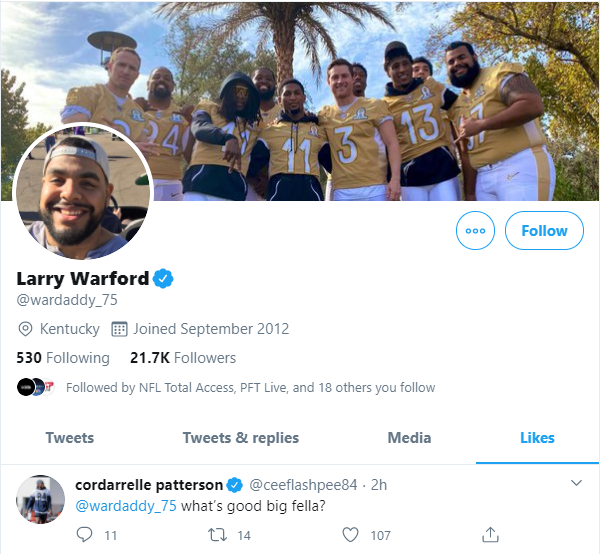600x554 pixels.
Task: Share the tweet via share icon
Action: point(490,535)
